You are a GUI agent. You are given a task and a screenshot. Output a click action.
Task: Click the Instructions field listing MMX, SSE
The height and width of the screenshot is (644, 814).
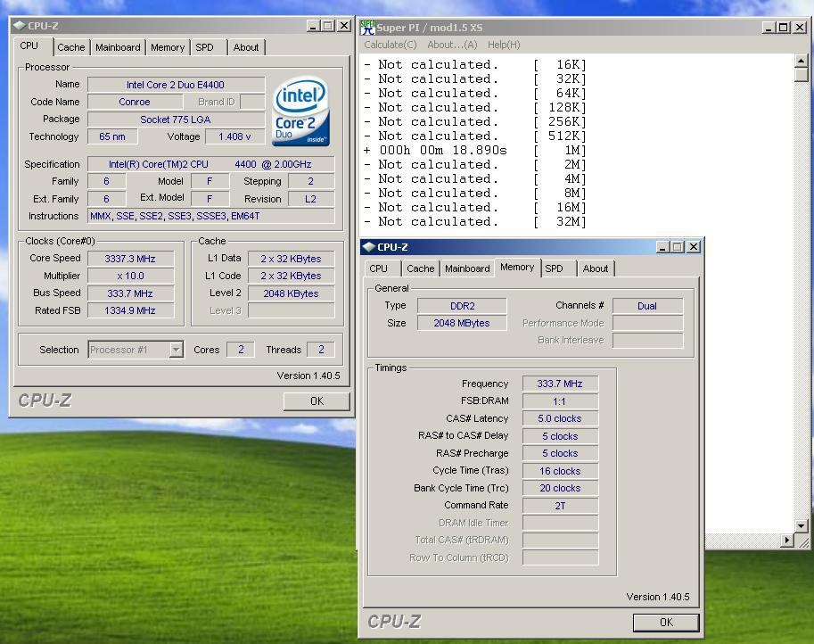click(x=210, y=216)
